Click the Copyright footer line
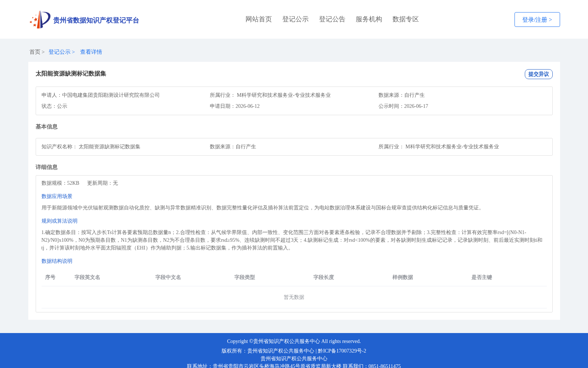Screen dimensions: 588x368 (x=294, y=341)
